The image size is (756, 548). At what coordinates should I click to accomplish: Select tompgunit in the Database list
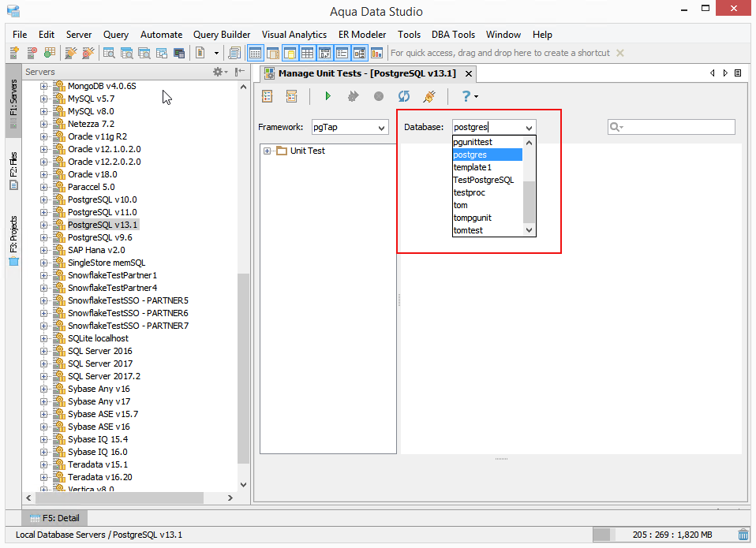click(x=473, y=218)
